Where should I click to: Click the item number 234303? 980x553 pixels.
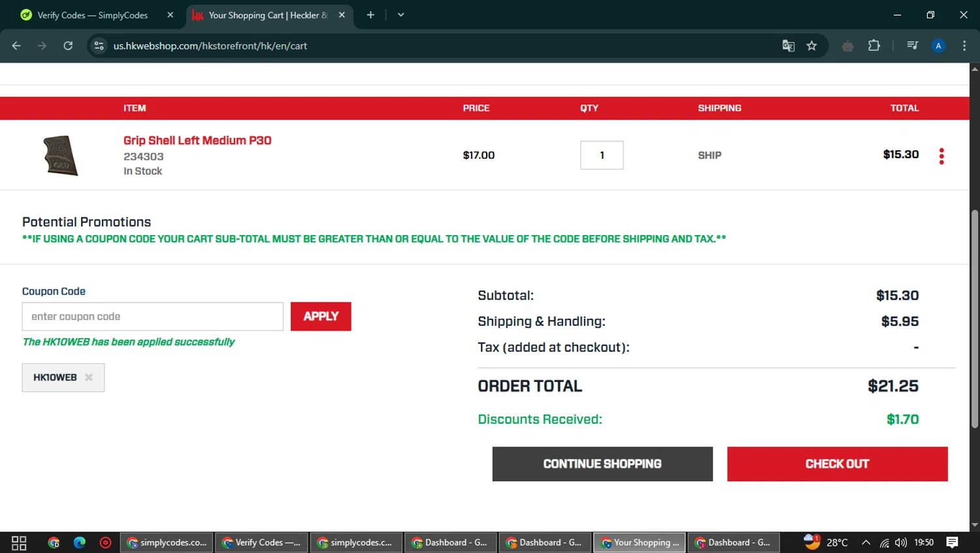(144, 157)
